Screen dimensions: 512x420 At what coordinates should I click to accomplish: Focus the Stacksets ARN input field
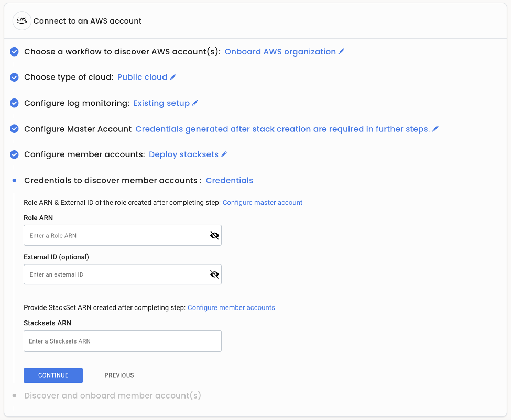click(x=123, y=341)
